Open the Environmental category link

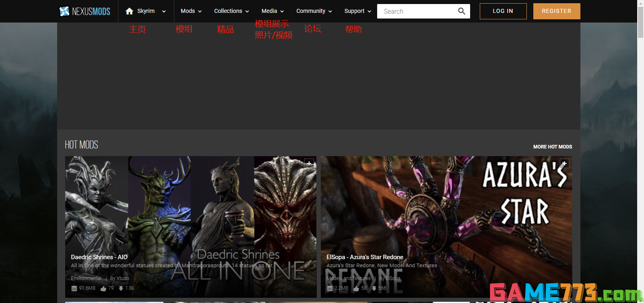click(86, 278)
